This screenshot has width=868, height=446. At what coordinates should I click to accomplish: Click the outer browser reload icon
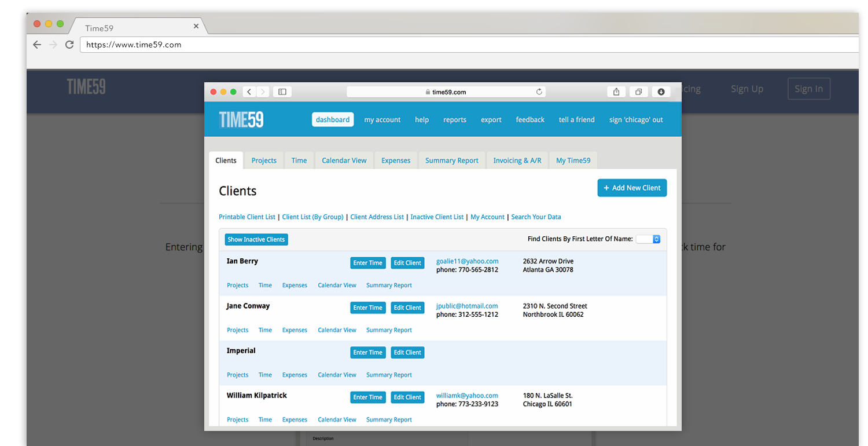[x=69, y=45]
